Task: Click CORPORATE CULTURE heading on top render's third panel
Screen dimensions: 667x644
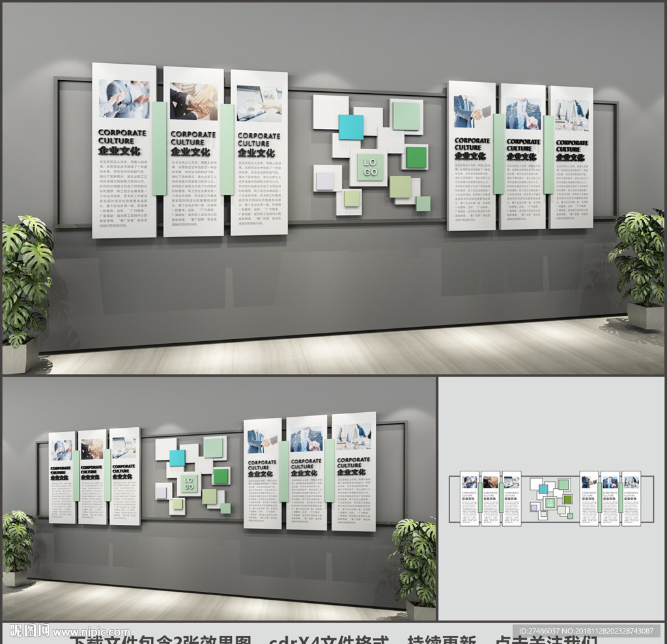Action: (x=259, y=140)
